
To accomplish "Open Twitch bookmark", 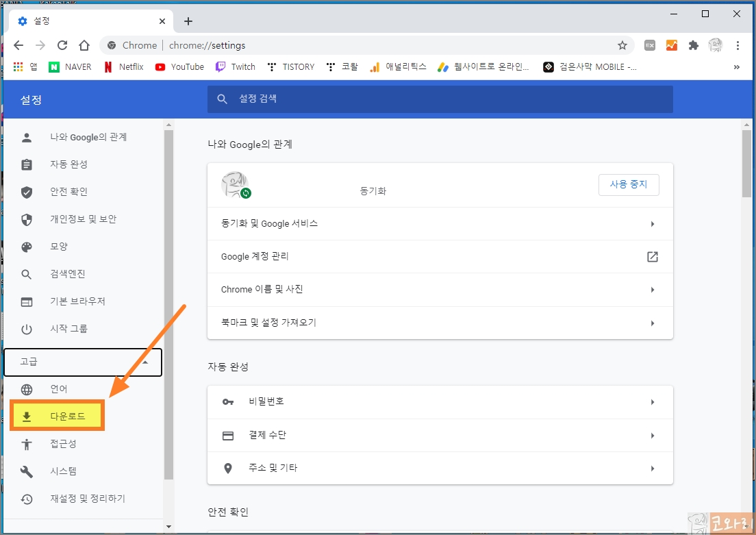I will [x=236, y=66].
